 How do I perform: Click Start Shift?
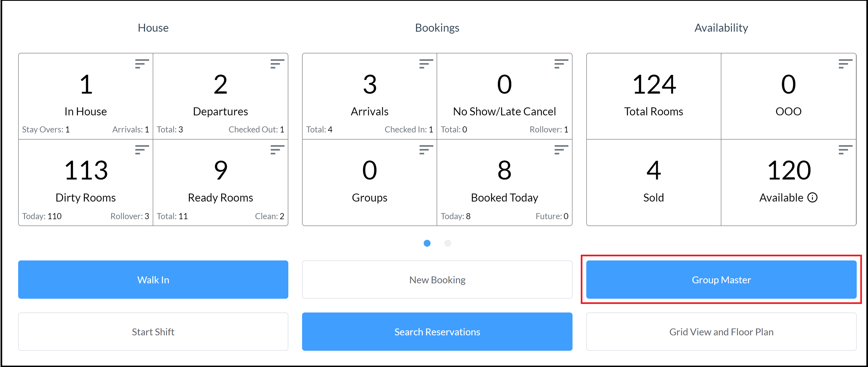[x=153, y=331]
